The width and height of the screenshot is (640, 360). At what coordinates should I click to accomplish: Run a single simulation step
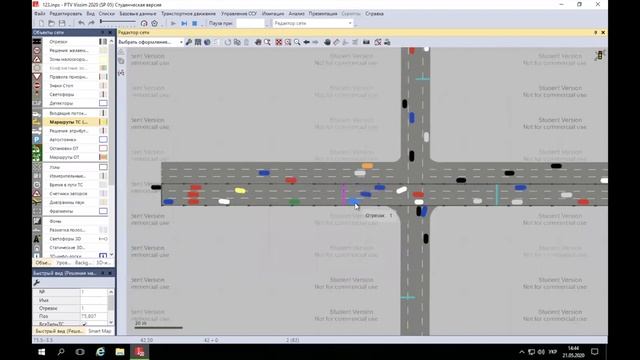coord(184,24)
